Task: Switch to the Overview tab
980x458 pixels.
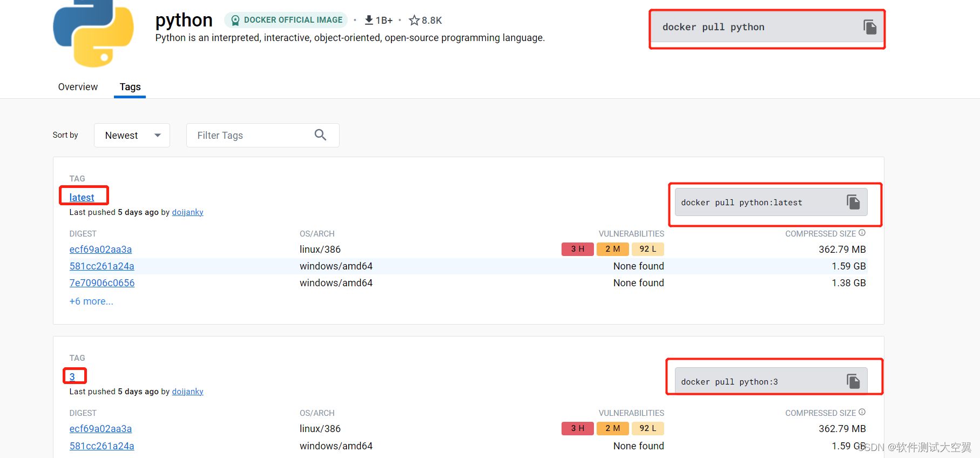Action: coord(78,87)
